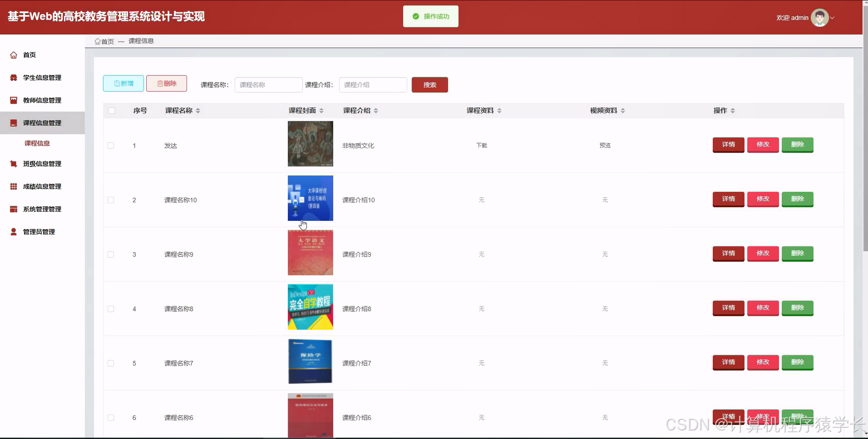Click 下载 link for course 发达
Viewport: 868px width, 439px height.
[481, 145]
